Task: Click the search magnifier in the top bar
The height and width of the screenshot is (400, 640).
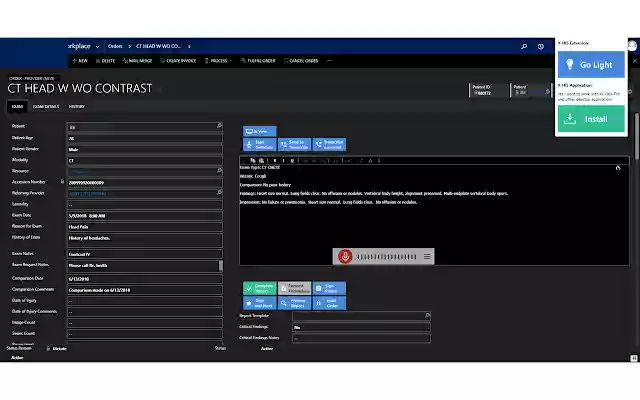Action: click(524, 47)
